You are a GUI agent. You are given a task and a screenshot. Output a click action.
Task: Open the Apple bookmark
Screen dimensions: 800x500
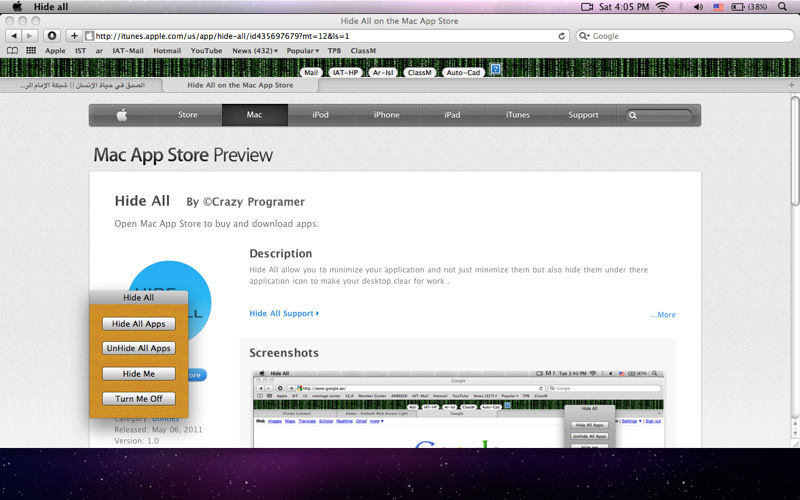click(x=55, y=51)
